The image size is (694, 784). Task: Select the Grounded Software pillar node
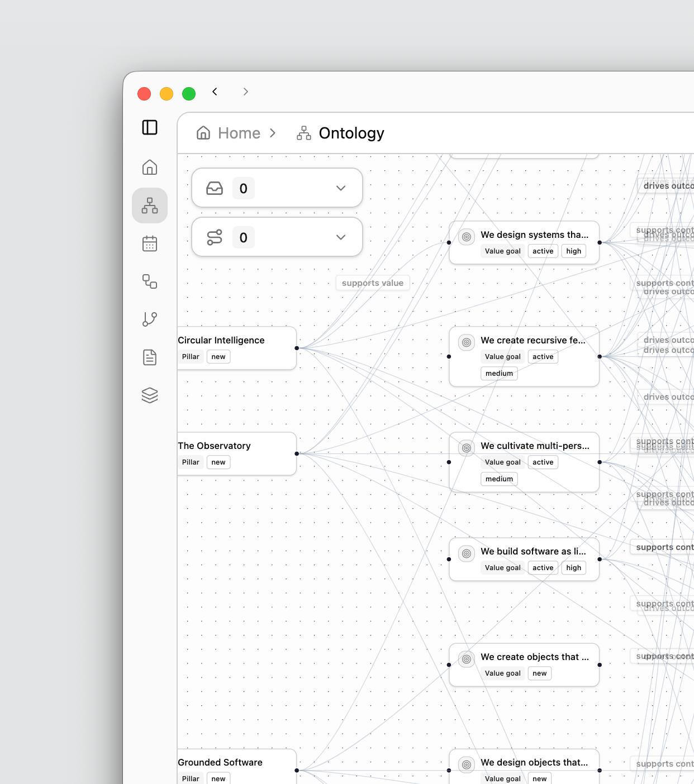(237, 767)
